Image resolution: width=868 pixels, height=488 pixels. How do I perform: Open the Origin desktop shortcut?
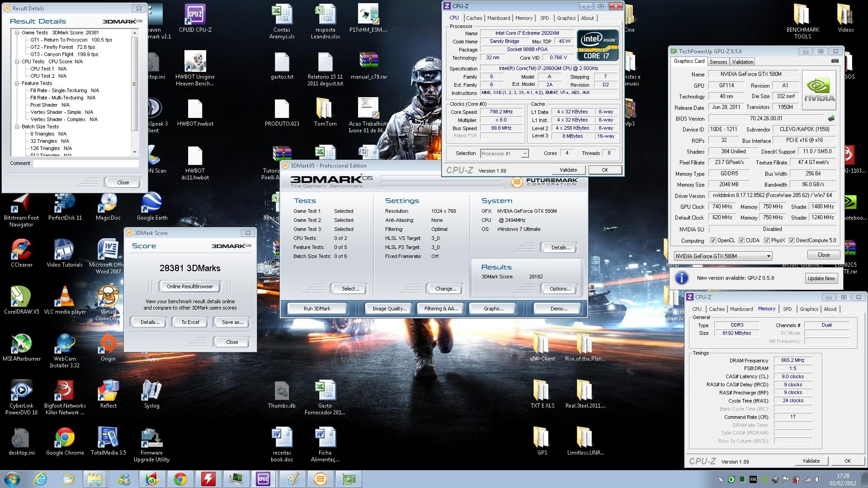pyautogui.click(x=108, y=347)
